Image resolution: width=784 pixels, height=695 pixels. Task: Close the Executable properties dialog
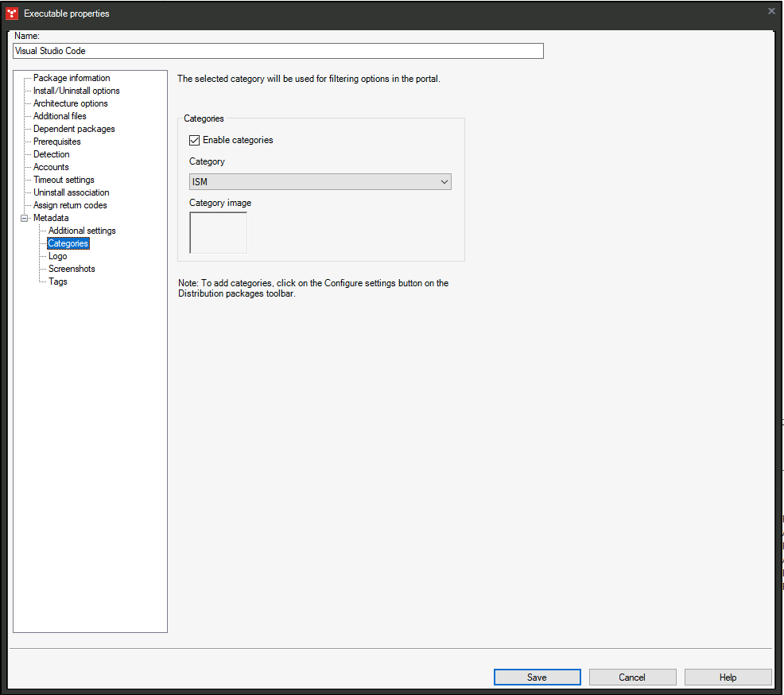point(771,11)
